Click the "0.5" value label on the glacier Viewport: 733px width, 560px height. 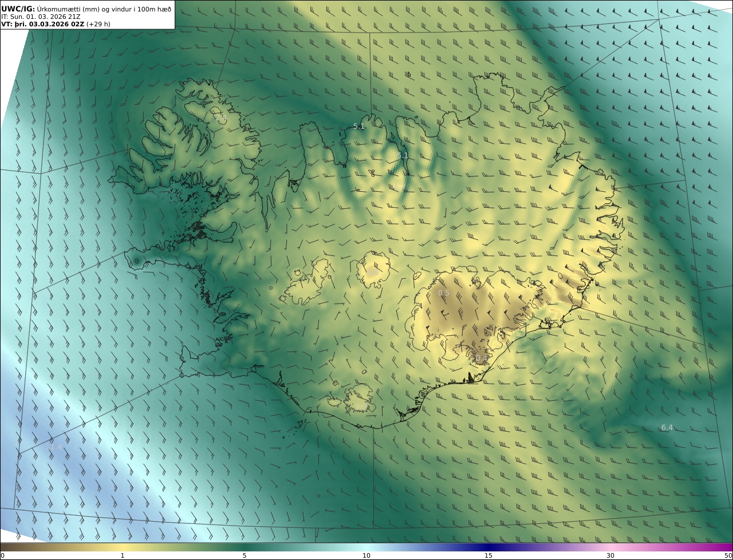[444, 293]
